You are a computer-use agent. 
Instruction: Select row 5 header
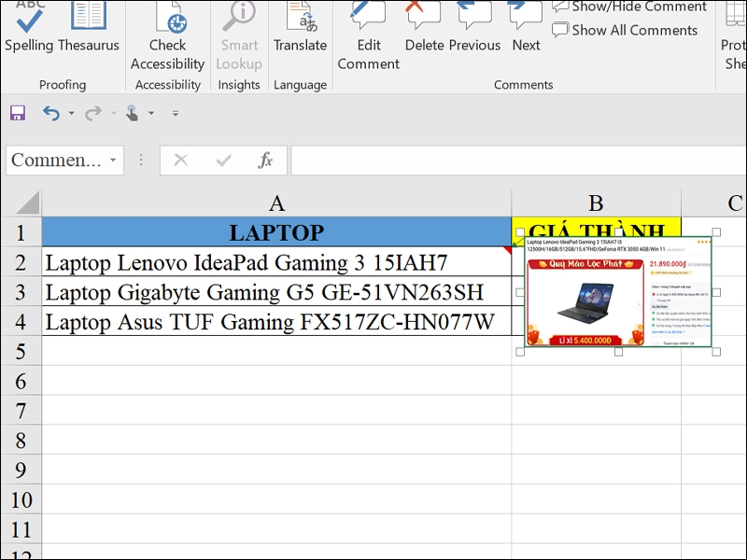pyautogui.click(x=21, y=352)
